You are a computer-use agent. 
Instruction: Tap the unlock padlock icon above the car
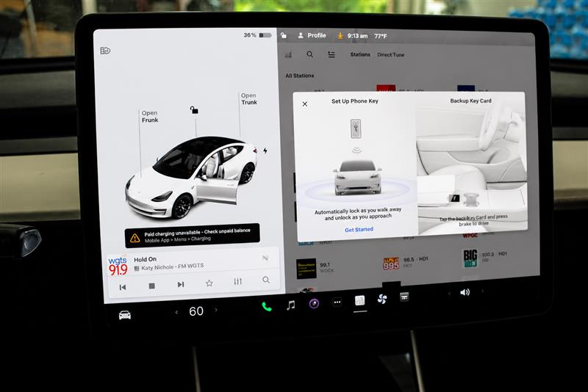(x=194, y=110)
